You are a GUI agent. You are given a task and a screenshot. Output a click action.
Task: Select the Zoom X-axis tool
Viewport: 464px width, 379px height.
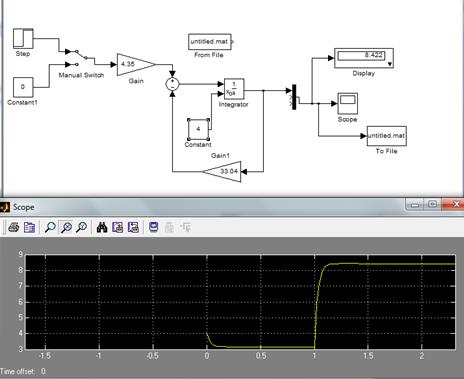click(66, 228)
